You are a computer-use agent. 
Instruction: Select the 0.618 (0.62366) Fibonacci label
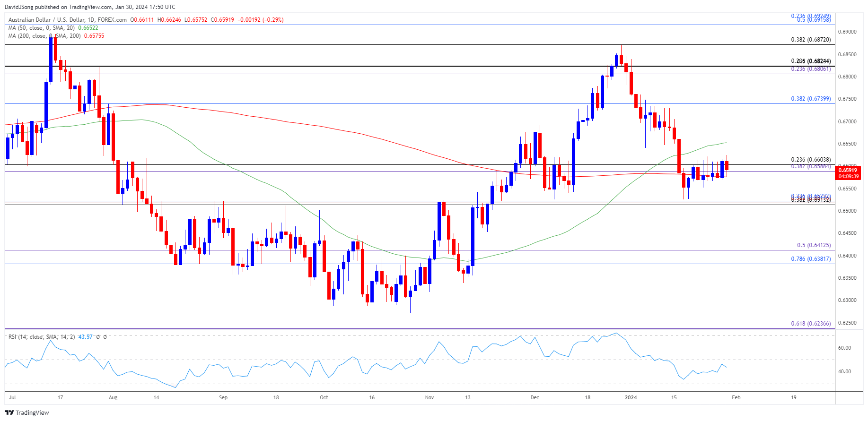(811, 324)
